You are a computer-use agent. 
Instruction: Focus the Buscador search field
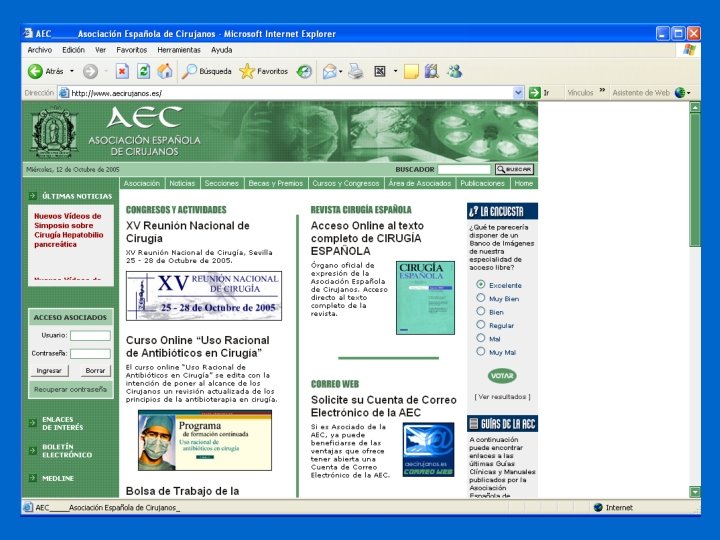pyautogui.click(x=464, y=169)
